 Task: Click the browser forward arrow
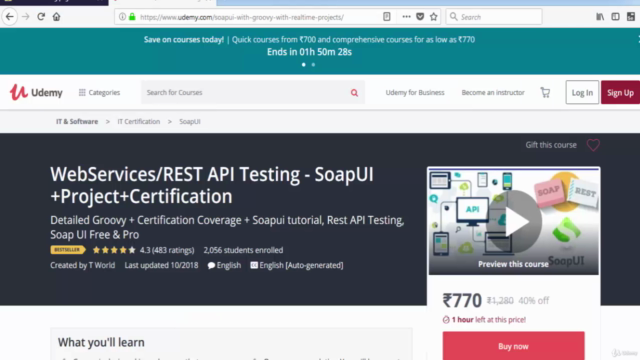pyautogui.click(x=25, y=17)
